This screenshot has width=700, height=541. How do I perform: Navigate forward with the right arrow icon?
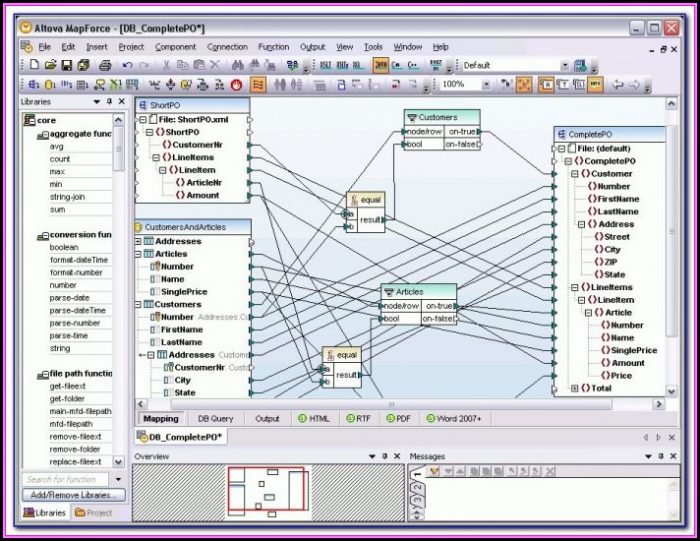634,84
